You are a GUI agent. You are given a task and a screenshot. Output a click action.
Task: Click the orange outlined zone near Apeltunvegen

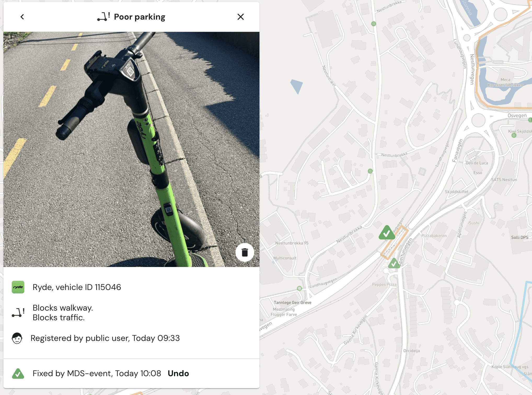[x=395, y=242]
